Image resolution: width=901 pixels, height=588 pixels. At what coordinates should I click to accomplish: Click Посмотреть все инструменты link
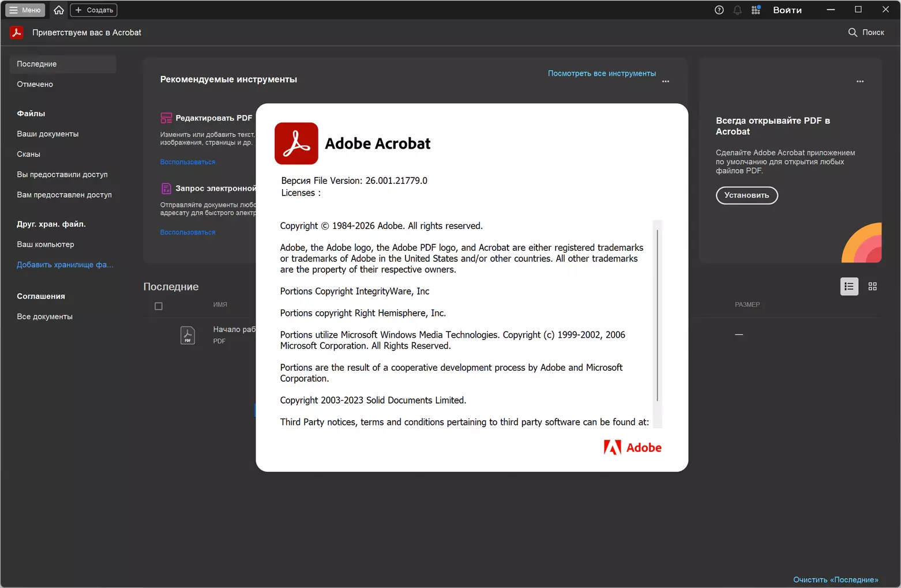[602, 73]
